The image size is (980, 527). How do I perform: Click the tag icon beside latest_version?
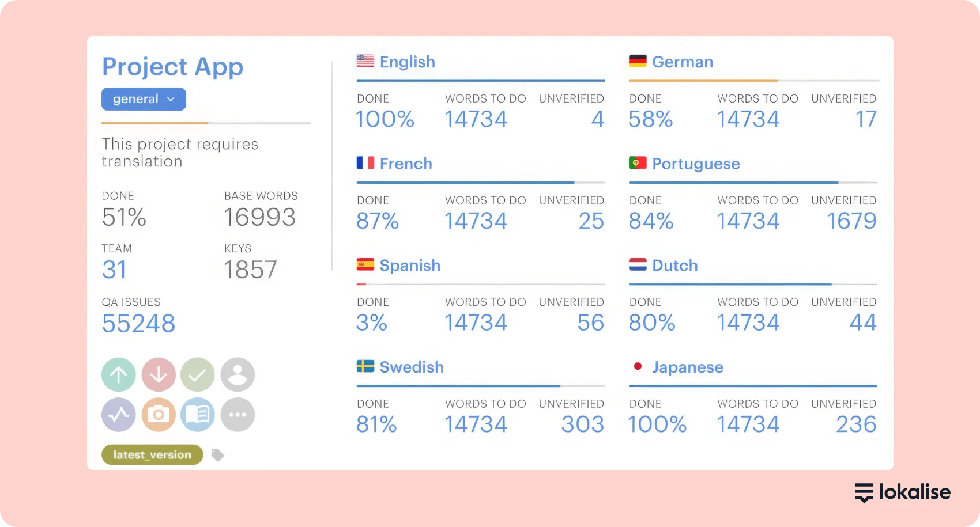217,455
